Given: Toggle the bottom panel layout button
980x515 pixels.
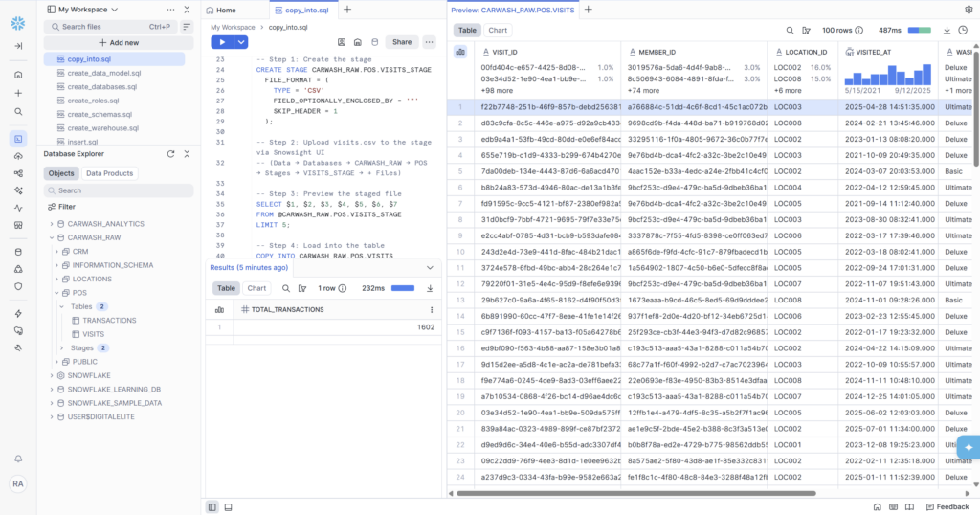Looking at the screenshot, I should (x=228, y=506).
